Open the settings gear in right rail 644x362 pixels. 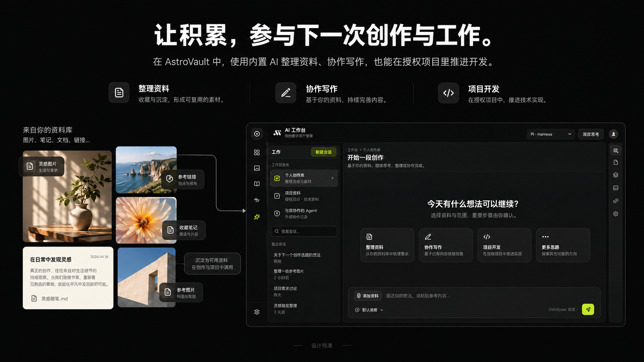click(616, 214)
